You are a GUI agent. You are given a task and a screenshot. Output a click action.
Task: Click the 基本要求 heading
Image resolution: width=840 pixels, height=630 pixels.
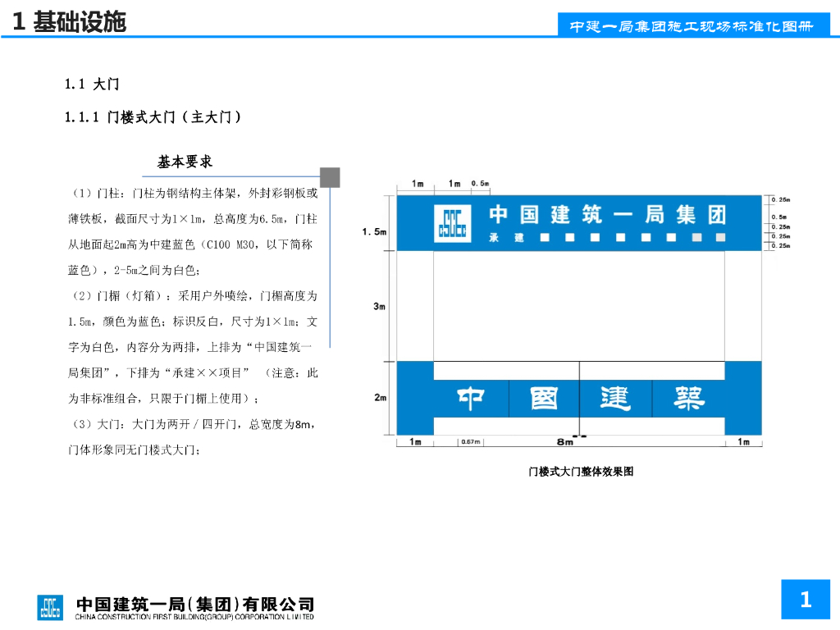pyautogui.click(x=185, y=162)
